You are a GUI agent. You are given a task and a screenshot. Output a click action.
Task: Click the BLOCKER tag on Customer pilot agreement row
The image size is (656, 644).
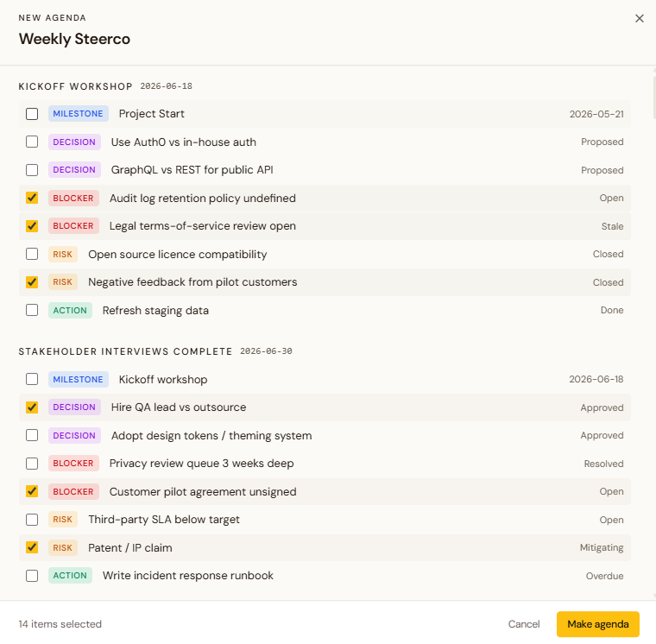(x=73, y=491)
